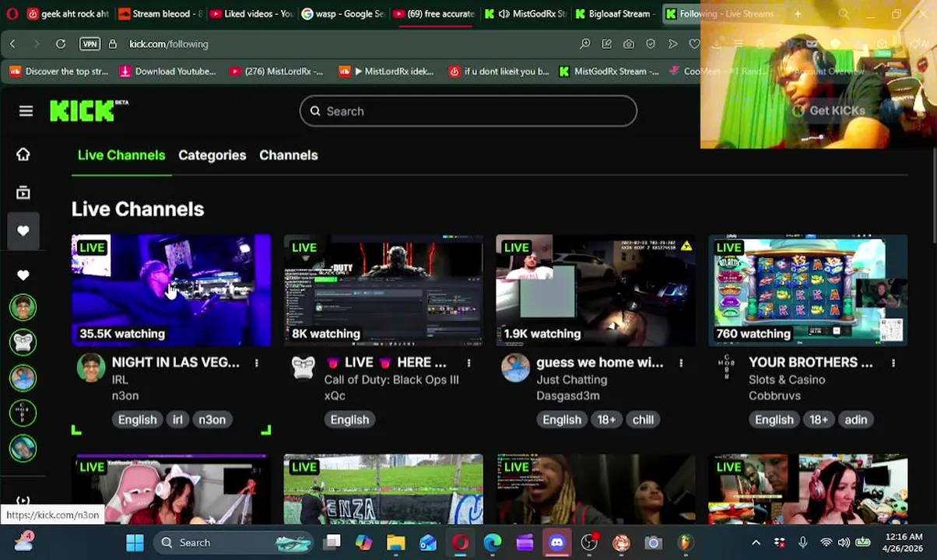Click the Dasgasd3m channel avatar on card
The height and width of the screenshot is (560, 937).
(x=516, y=368)
